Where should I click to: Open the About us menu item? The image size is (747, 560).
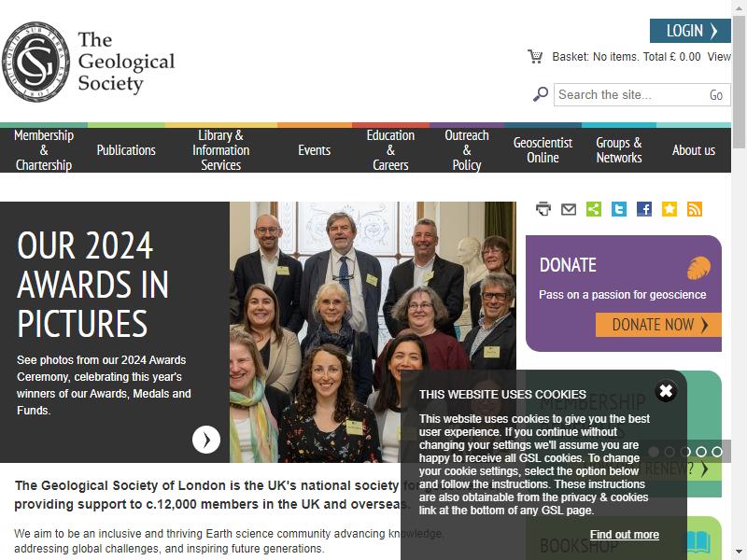[694, 150]
